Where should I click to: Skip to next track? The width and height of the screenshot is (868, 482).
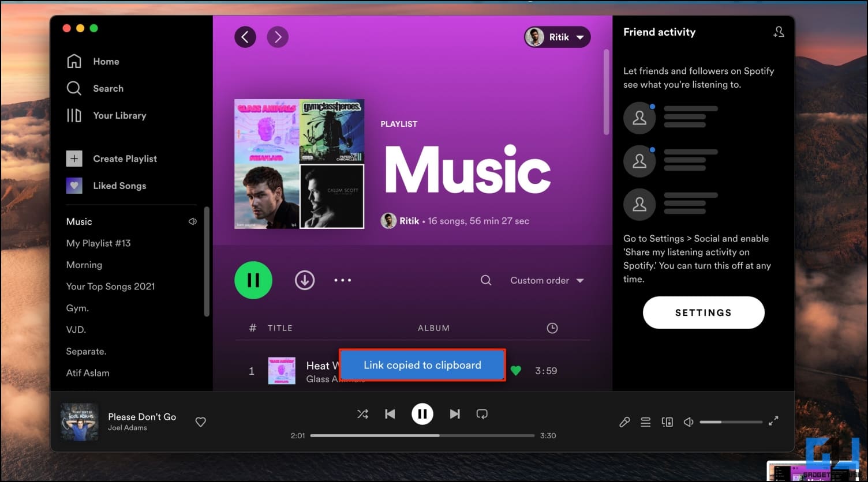[455, 414]
